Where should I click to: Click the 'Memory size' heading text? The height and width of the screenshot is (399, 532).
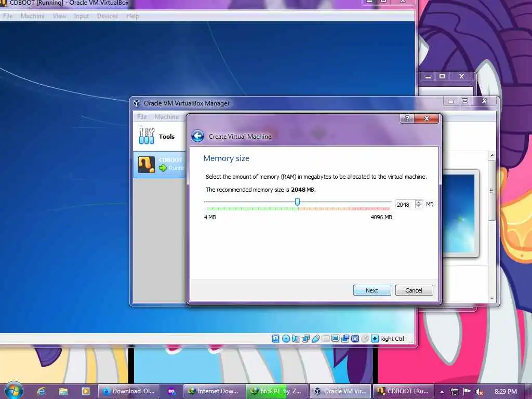click(x=227, y=158)
